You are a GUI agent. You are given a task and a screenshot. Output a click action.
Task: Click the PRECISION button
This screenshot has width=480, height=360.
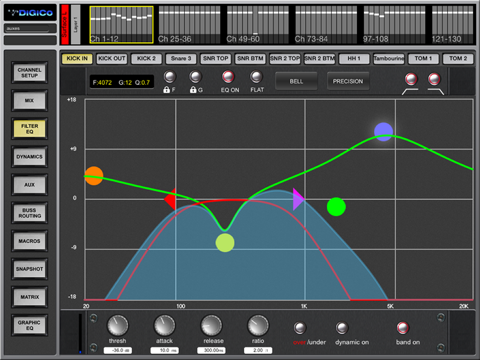click(348, 81)
